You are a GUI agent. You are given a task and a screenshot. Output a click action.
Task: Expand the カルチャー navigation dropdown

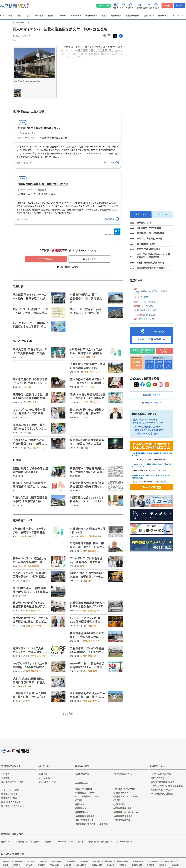point(76,15)
